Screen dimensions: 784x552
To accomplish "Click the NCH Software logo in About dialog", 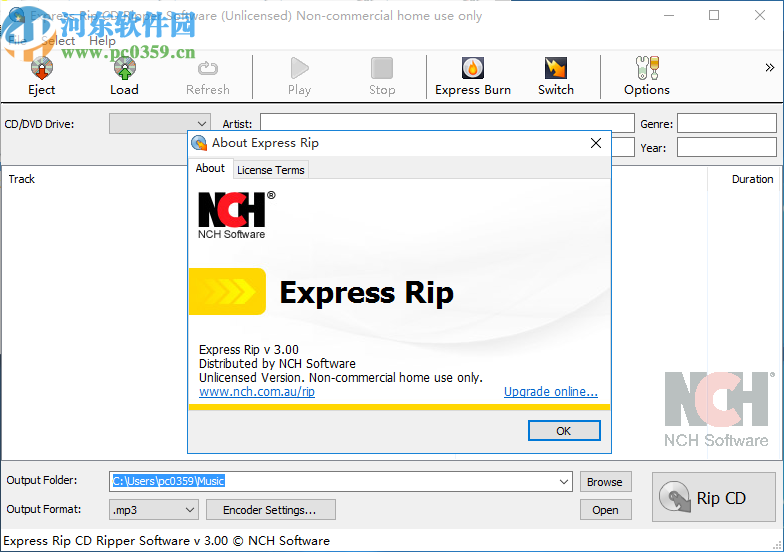I will coord(236,215).
